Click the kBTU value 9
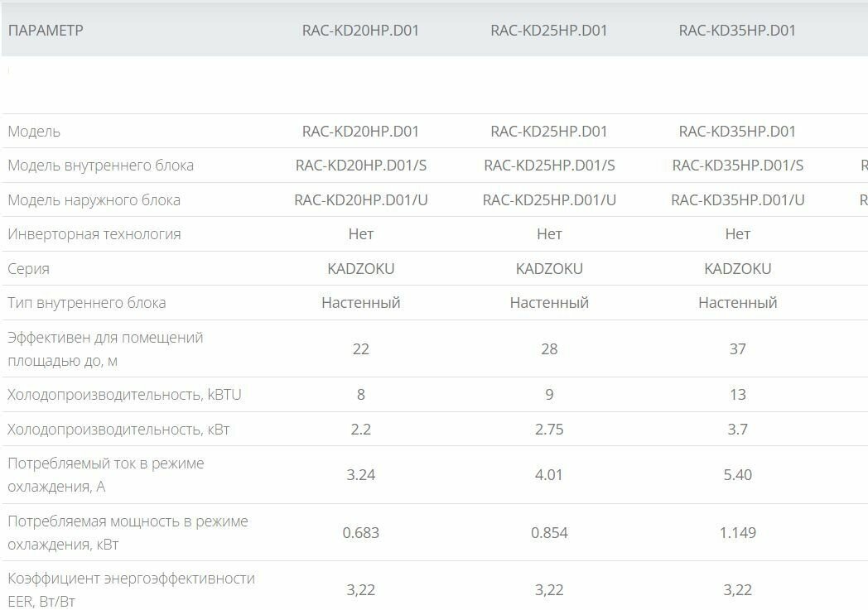The image size is (868, 610). click(x=549, y=394)
